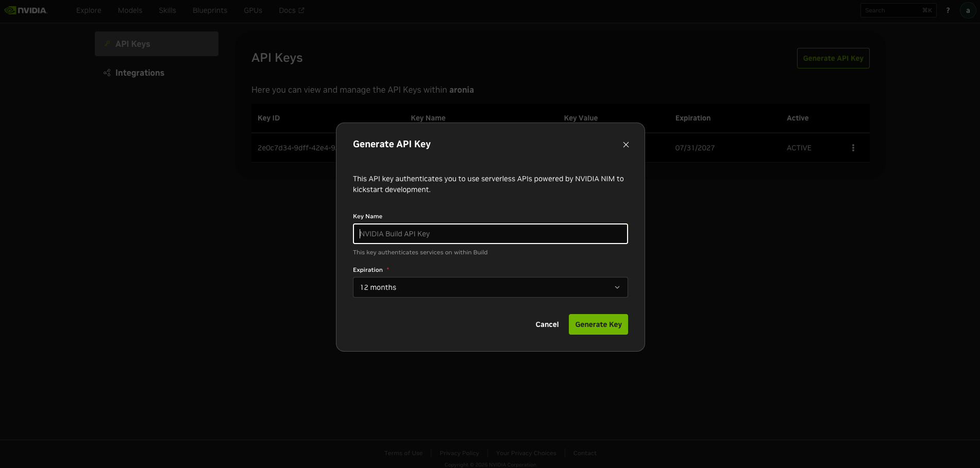Click the Key ID column header
The height and width of the screenshot is (468, 980).
pos(268,118)
